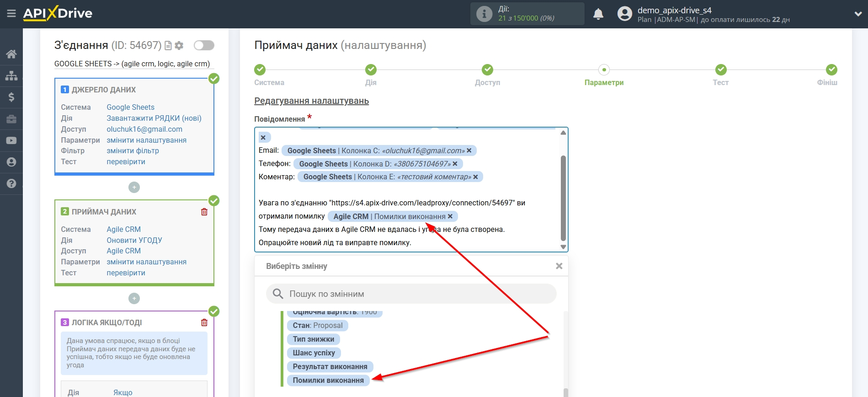The width and height of the screenshot is (868, 397).
Task: Remove the Колонка E comment tag
Action: click(x=475, y=177)
